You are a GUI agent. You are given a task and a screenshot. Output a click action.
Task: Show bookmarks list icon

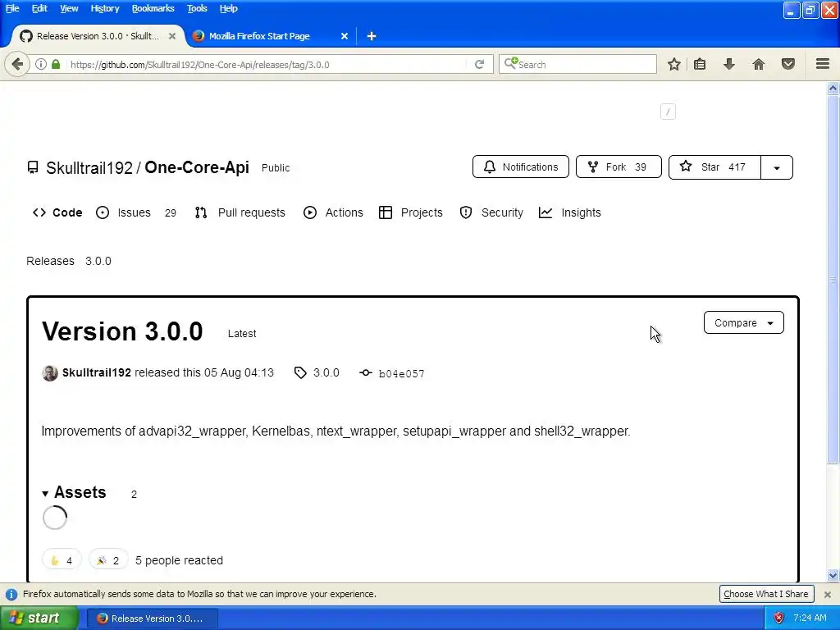(700, 64)
